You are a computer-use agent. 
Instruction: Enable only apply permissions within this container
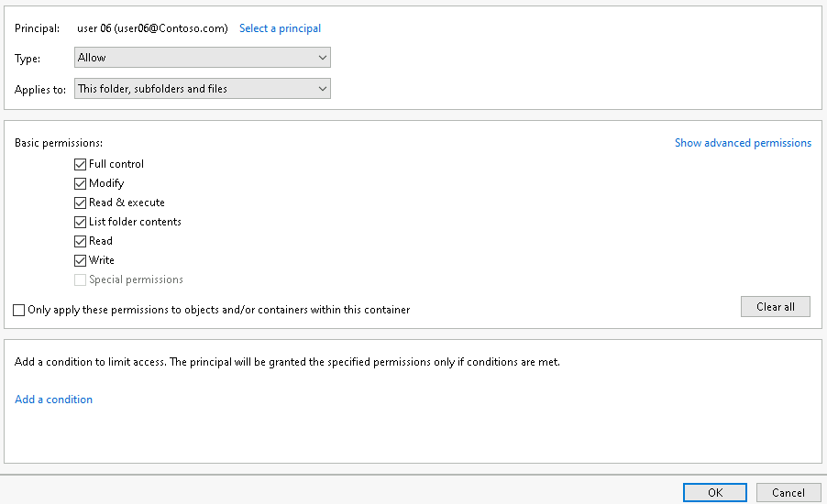[x=19, y=310]
